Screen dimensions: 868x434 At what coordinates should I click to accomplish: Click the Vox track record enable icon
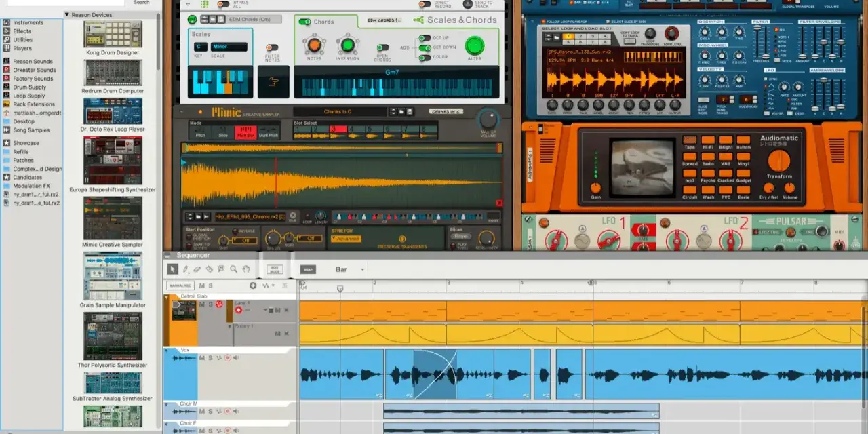point(228,357)
